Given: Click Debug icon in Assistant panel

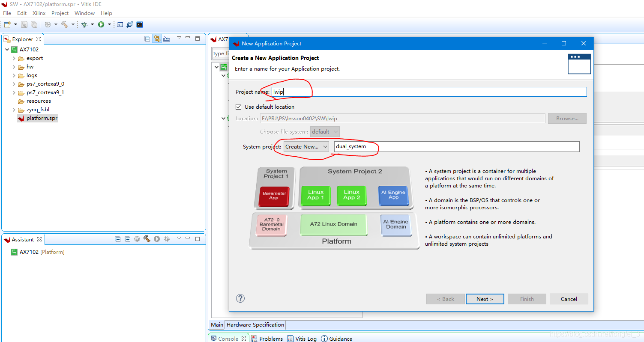Looking at the screenshot, I should pos(167,239).
